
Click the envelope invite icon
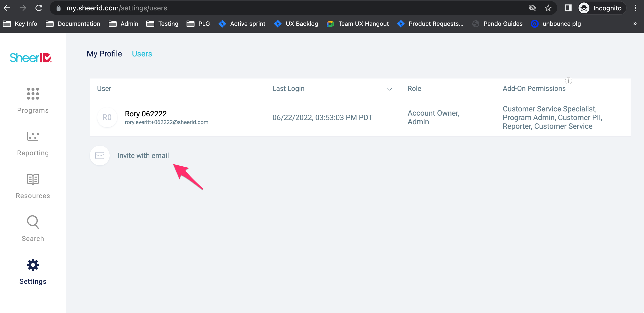click(x=99, y=156)
